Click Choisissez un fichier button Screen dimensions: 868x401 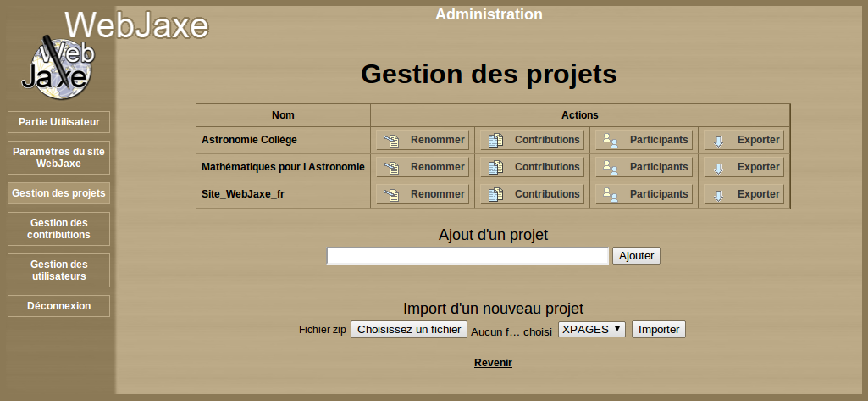[x=409, y=330]
